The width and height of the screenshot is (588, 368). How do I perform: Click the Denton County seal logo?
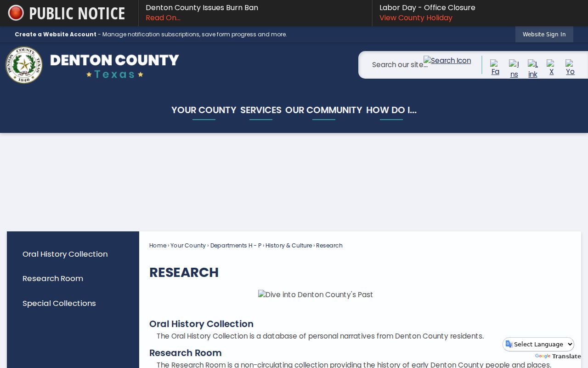(x=24, y=65)
